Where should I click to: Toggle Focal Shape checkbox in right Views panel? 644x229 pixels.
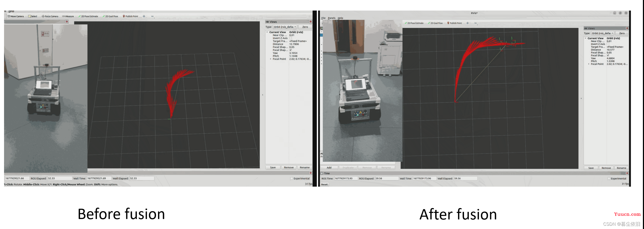pyautogui.click(x=608, y=55)
